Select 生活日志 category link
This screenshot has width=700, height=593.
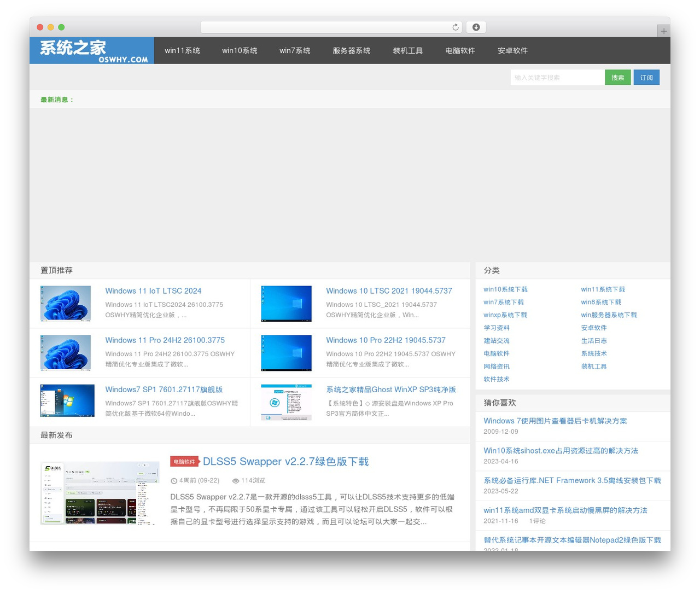pos(594,341)
